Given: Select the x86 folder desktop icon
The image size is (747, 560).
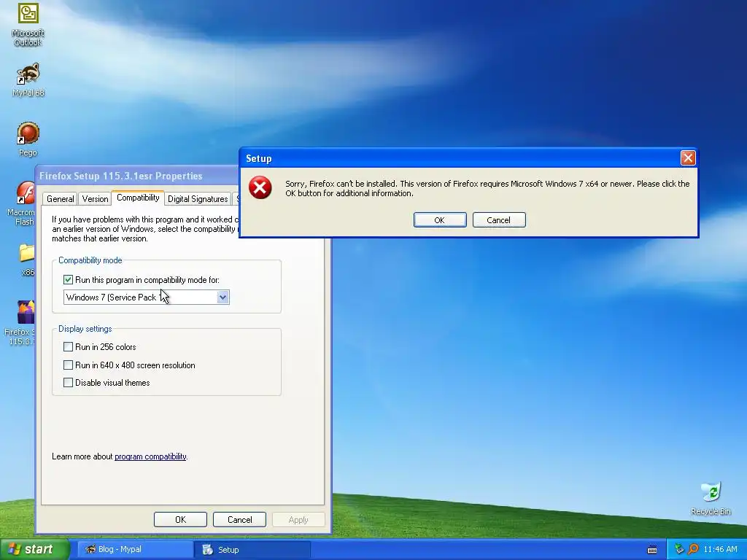Looking at the screenshot, I should [x=27, y=260].
